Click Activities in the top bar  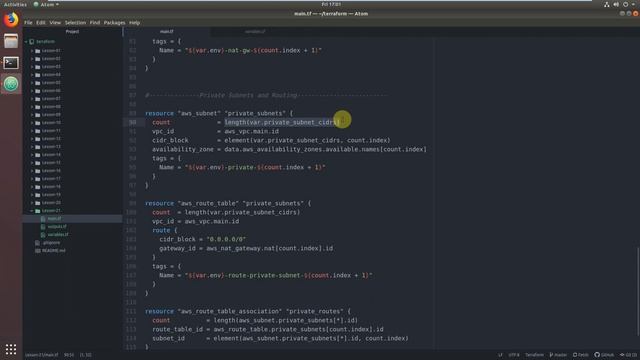[x=15, y=4]
